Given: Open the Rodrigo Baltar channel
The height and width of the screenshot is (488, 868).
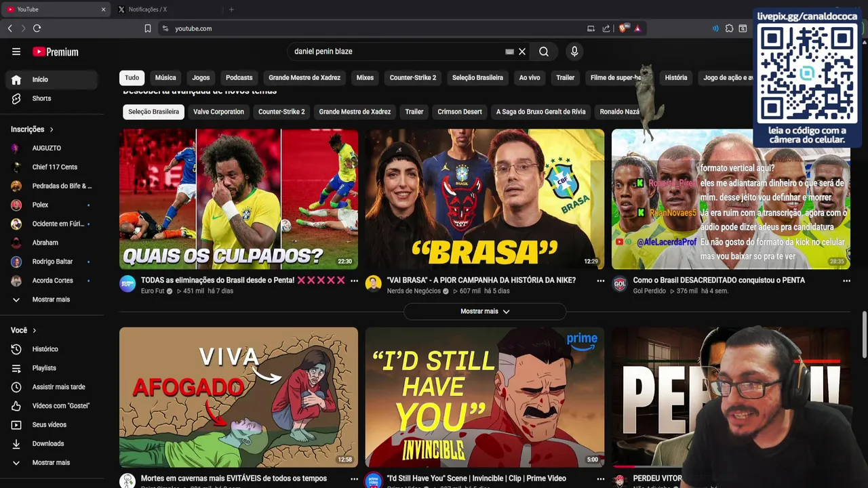Looking at the screenshot, I should point(52,262).
